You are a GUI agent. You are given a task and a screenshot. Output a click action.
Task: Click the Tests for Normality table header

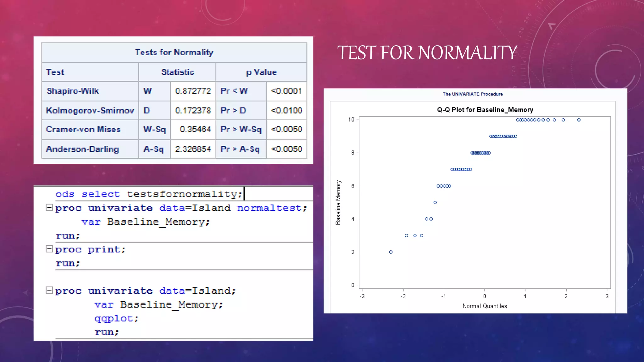pyautogui.click(x=174, y=52)
